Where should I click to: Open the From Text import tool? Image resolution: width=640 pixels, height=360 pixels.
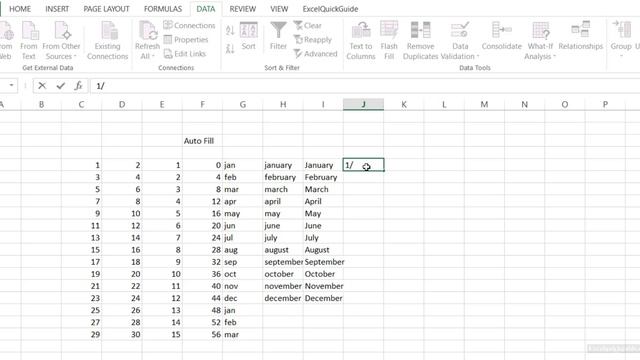pos(29,41)
